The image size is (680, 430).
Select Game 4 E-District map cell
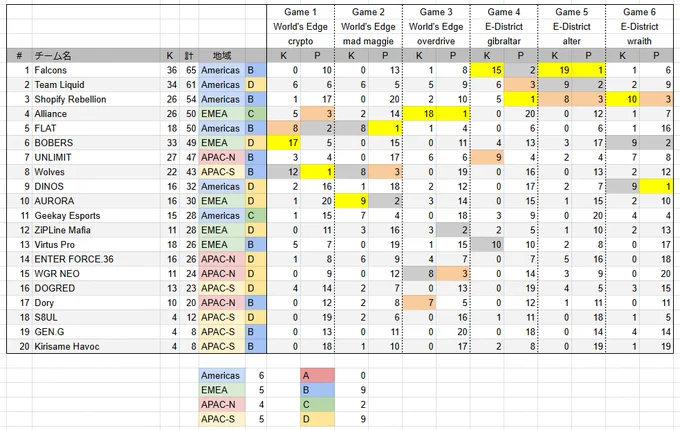pyautogui.click(x=503, y=27)
